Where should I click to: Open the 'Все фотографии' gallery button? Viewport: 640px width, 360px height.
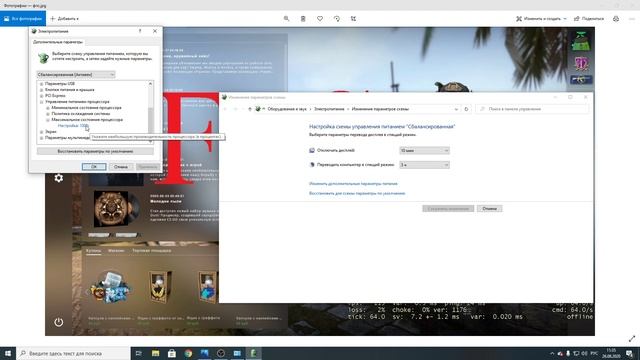point(23,19)
